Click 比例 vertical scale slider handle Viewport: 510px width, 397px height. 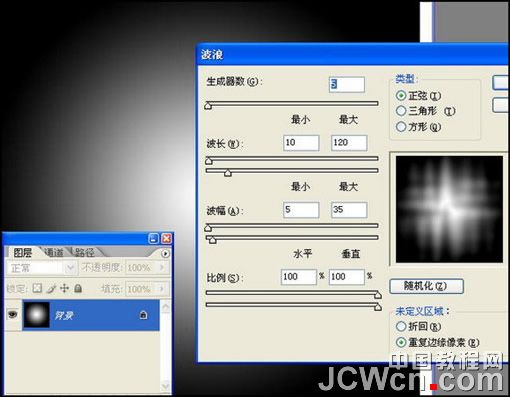[378, 307]
